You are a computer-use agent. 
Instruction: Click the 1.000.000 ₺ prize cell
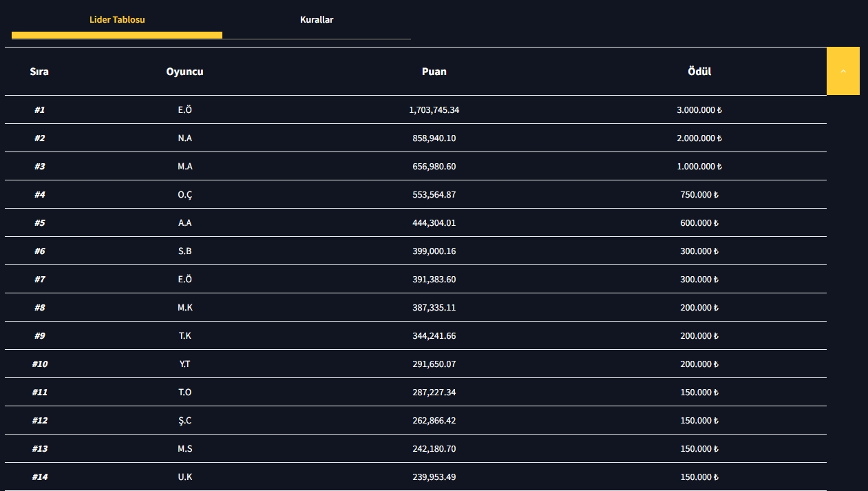[699, 166]
